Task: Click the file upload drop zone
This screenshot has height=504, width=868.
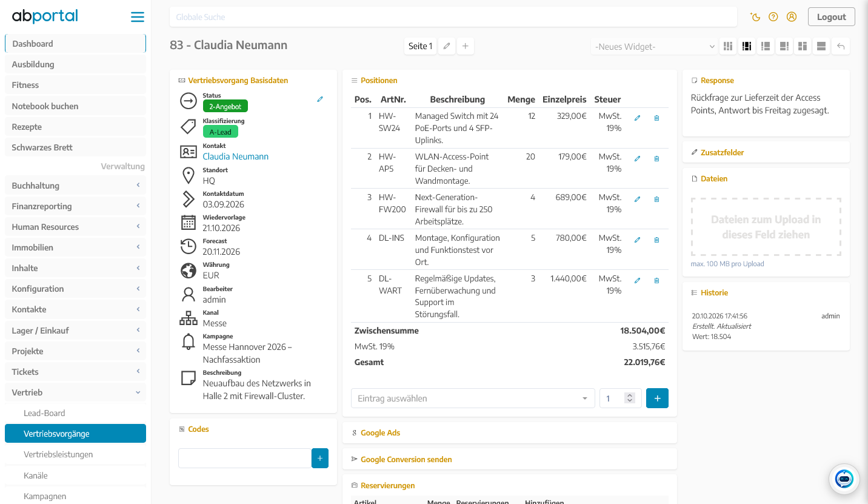Action: tap(766, 227)
